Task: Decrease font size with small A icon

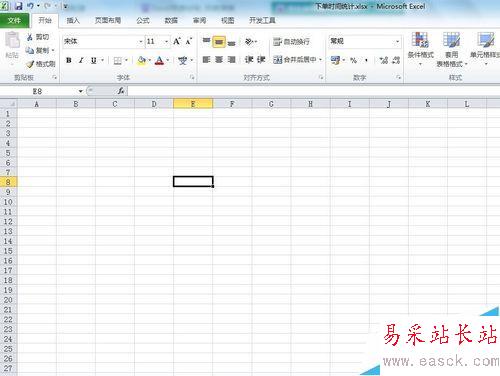Action: (189, 41)
